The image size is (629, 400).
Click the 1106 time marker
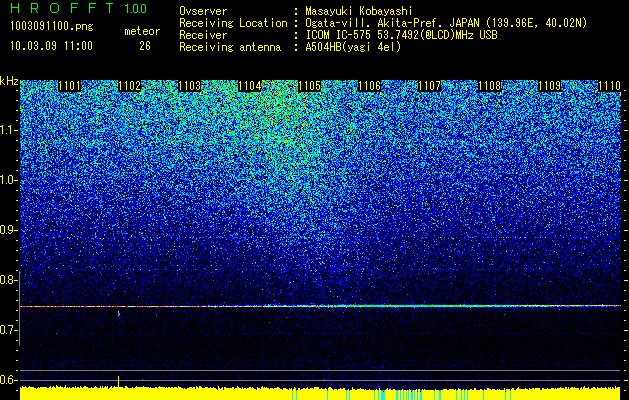click(369, 86)
